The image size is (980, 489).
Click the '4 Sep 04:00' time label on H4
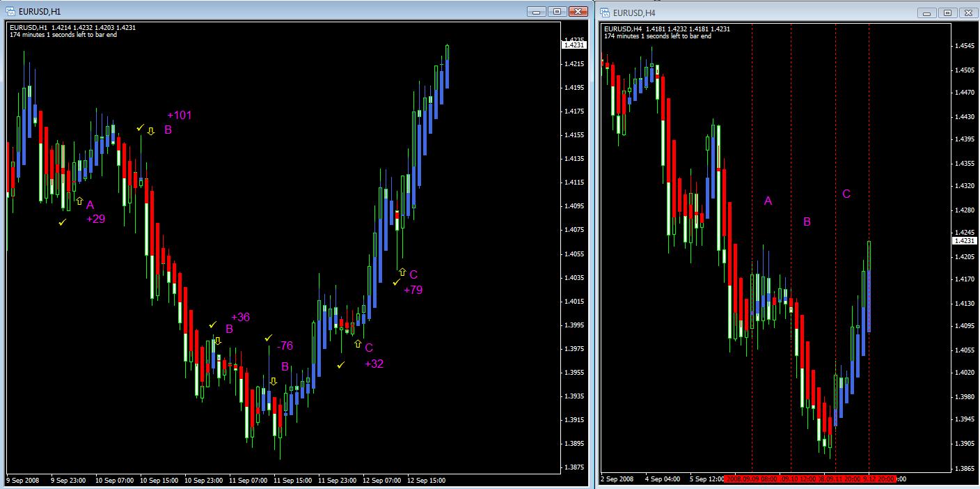[x=663, y=479]
